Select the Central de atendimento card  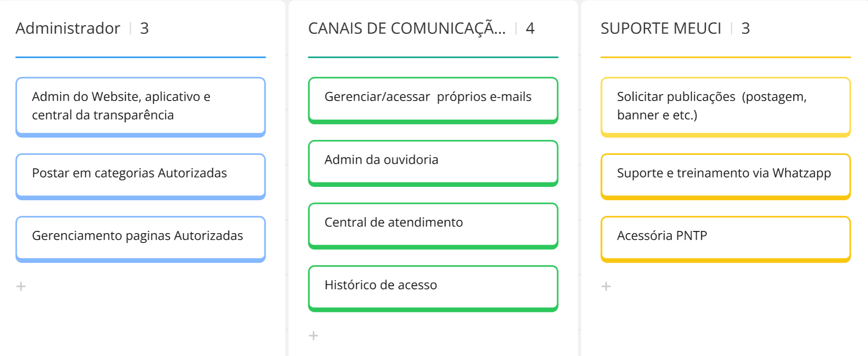tap(433, 223)
